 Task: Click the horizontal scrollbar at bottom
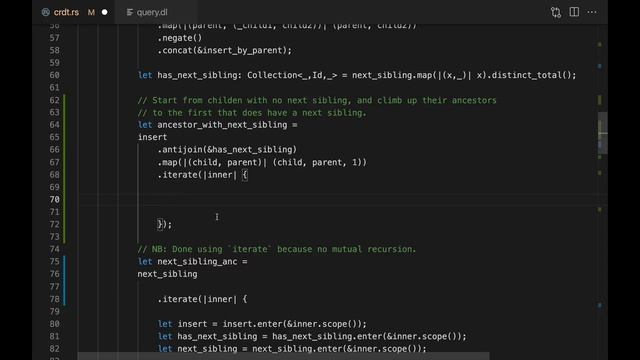pyautogui.click(x=283, y=356)
